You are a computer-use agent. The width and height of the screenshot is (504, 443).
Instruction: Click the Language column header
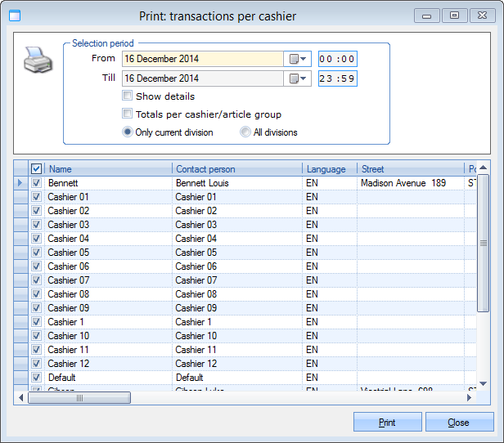tap(330, 169)
